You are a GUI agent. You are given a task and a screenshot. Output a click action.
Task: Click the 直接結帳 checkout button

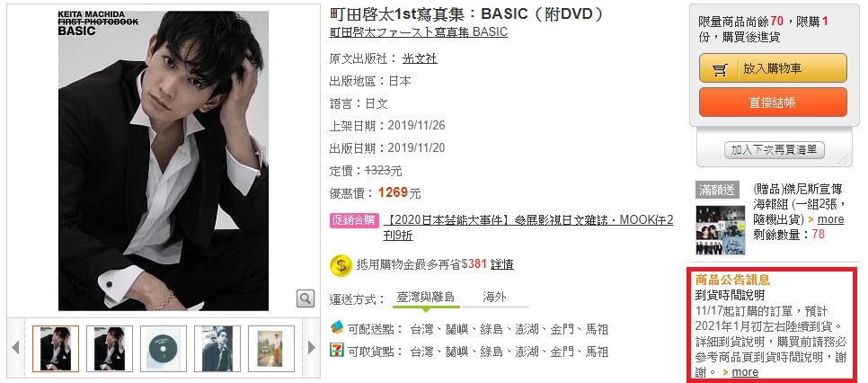[x=773, y=102]
